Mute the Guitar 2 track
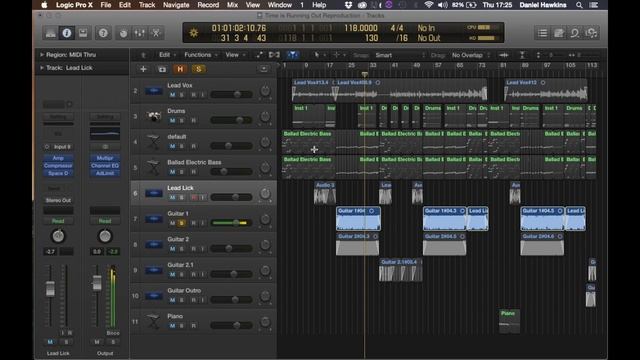Viewport: 640px width, 360px height. 172,249
